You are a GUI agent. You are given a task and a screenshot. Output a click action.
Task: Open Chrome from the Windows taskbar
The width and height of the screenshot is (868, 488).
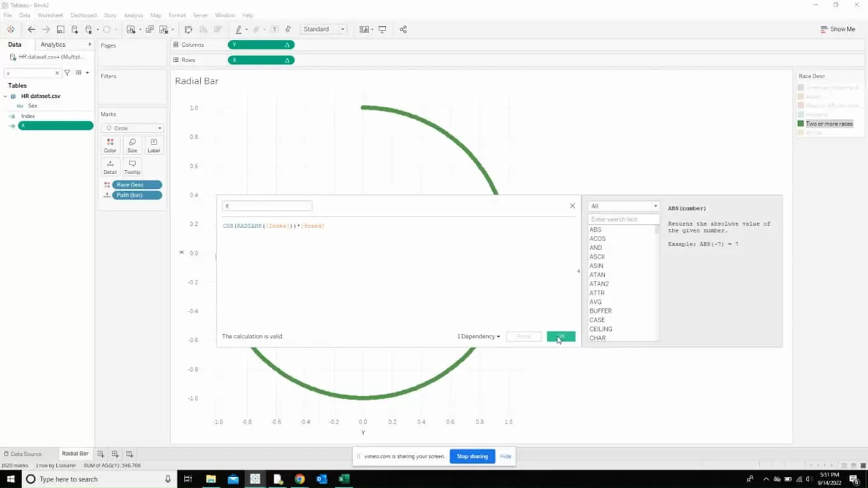click(x=300, y=479)
